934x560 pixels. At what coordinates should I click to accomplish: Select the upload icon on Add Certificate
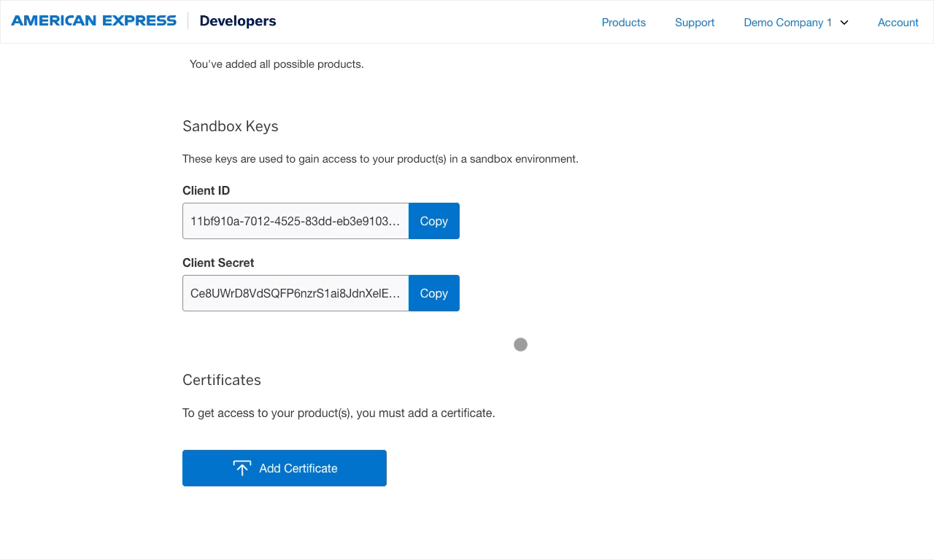point(242,467)
